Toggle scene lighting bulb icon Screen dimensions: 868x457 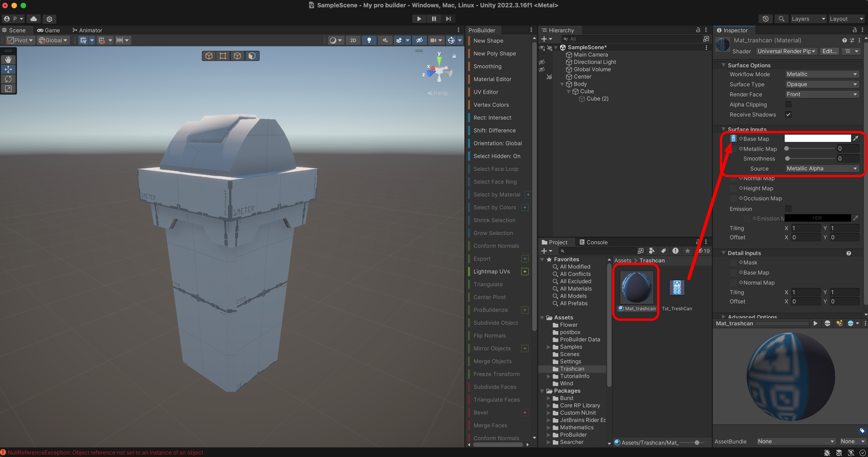369,41
